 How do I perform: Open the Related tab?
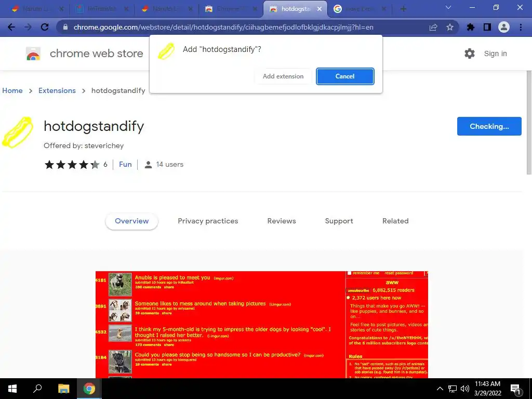coord(395,221)
